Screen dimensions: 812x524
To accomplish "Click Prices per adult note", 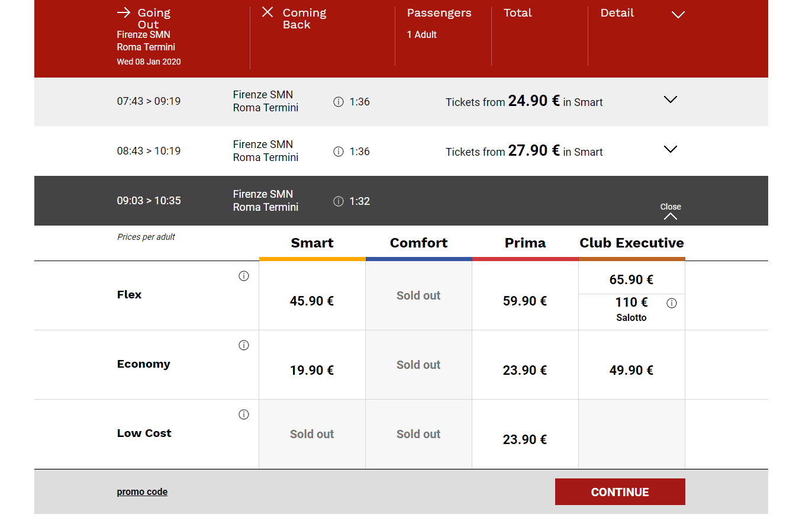I will point(146,237).
